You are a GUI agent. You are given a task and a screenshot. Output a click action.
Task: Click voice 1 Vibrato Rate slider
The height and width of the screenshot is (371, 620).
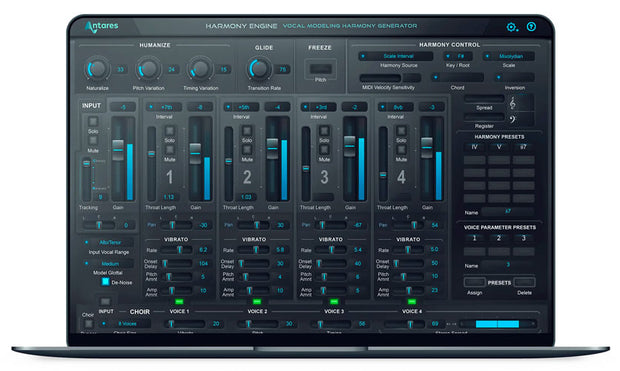tap(177, 250)
